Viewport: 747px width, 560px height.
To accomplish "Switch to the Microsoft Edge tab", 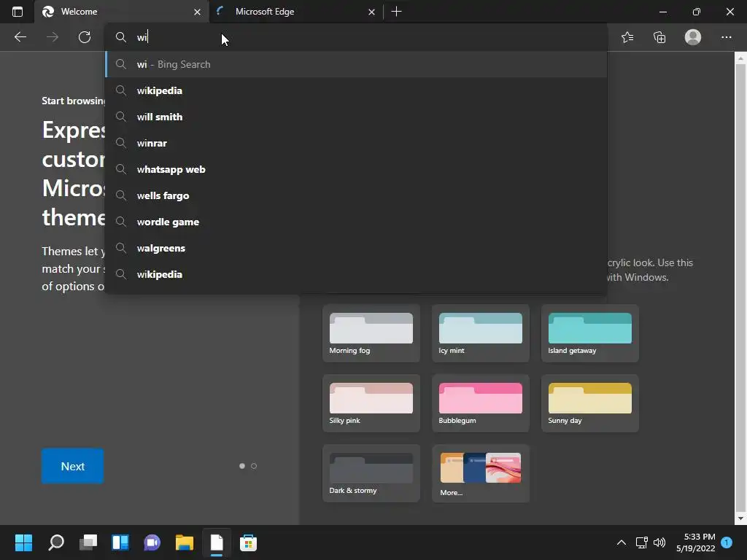I will 295,12.
